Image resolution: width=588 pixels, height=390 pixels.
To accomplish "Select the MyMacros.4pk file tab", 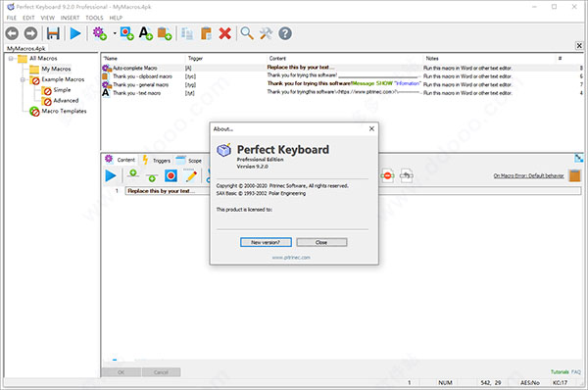I will pos(26,48).
